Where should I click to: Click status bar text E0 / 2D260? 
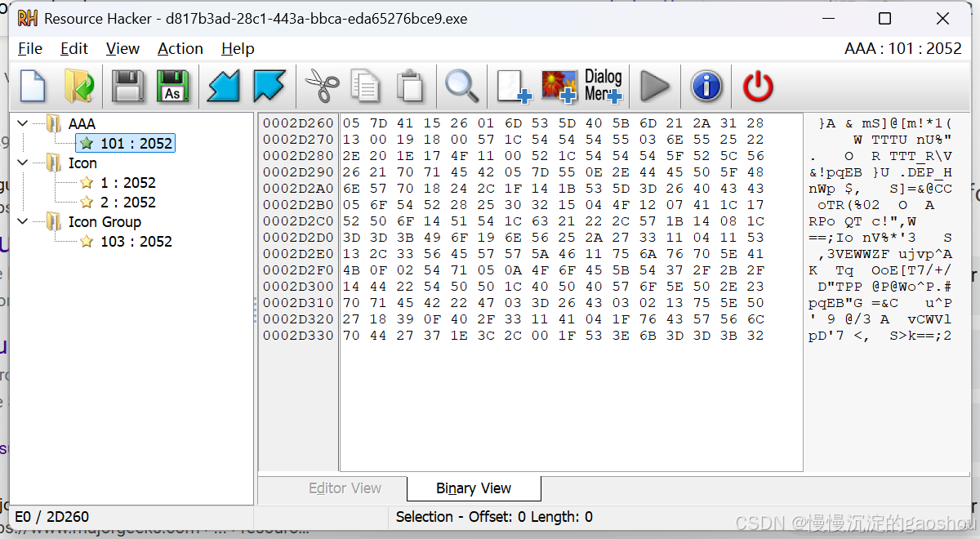(51, 517)
